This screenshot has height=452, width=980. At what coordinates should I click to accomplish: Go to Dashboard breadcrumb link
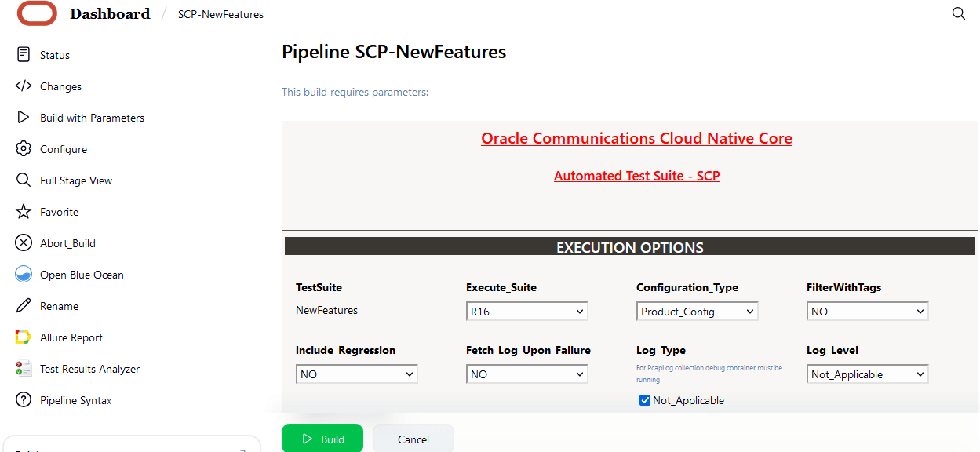coord(110,13)
